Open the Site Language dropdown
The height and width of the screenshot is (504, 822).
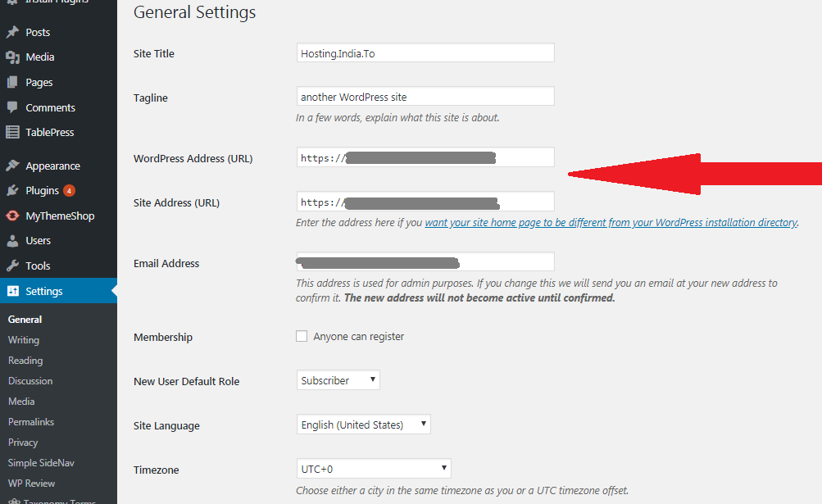coord(363,425)
